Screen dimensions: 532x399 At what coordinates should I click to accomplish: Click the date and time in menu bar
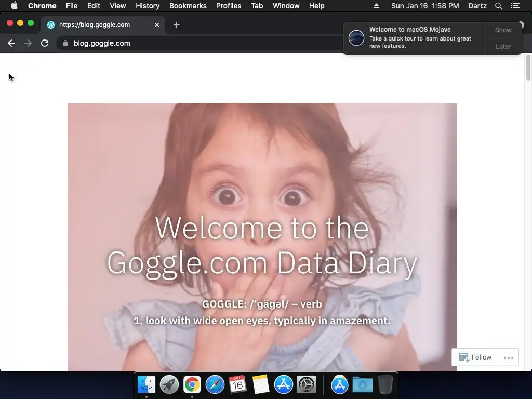coord(425,6)
